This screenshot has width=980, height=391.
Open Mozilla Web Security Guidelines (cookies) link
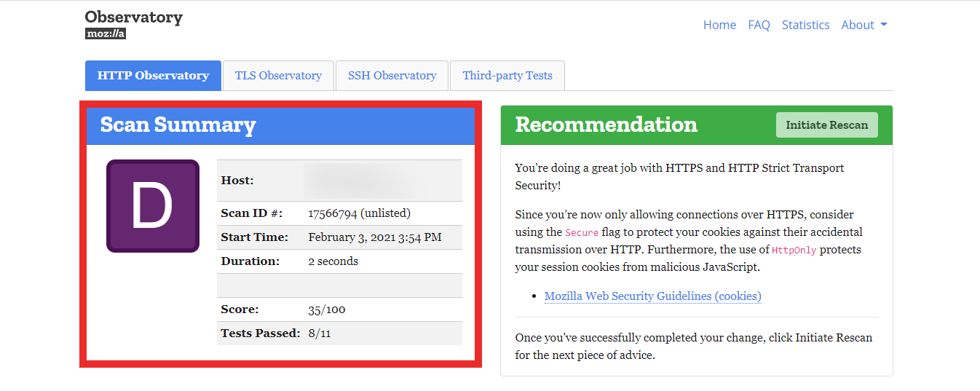652,296
